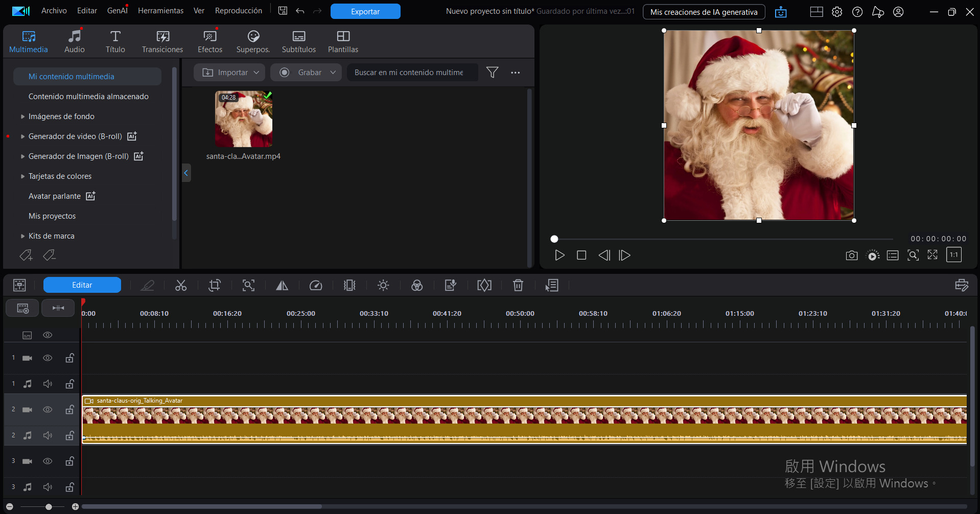This screenshot has width=980, height=514.
Task: Switch to the Transiciones panel
Action: [162, 40]
